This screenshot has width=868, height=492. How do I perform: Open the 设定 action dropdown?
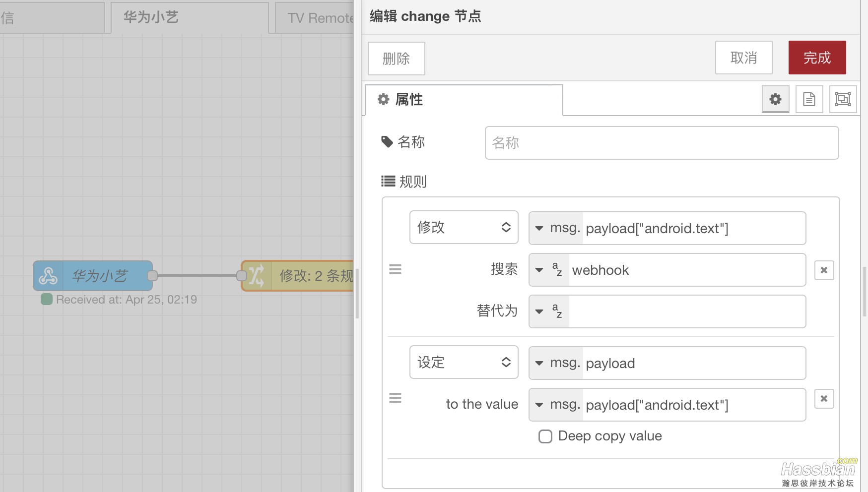point(464,362)
